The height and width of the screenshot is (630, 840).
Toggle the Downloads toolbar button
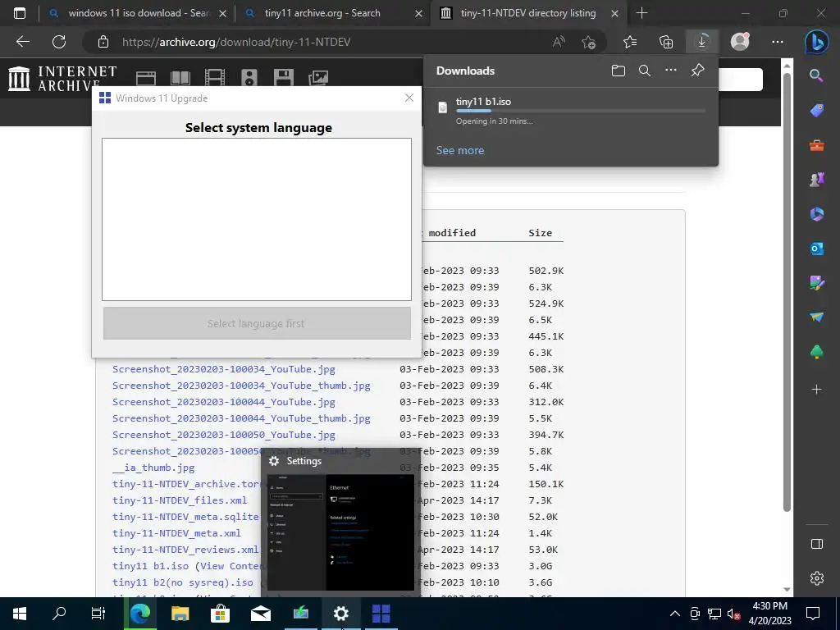pyautogui.click(x=702, y=42)
